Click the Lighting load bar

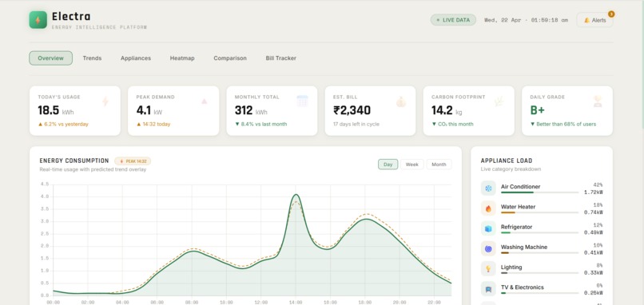tap(539, 273)
